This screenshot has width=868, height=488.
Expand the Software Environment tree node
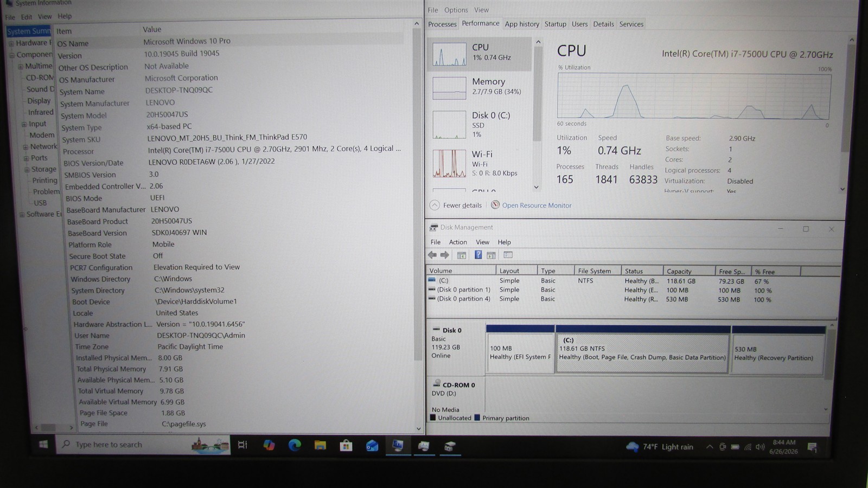(x=22, y=215)
